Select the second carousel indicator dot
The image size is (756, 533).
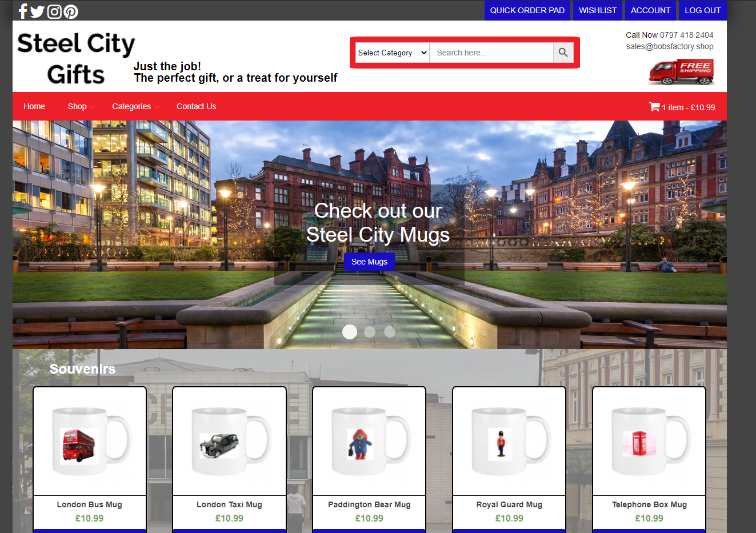(x=369, y=332)
